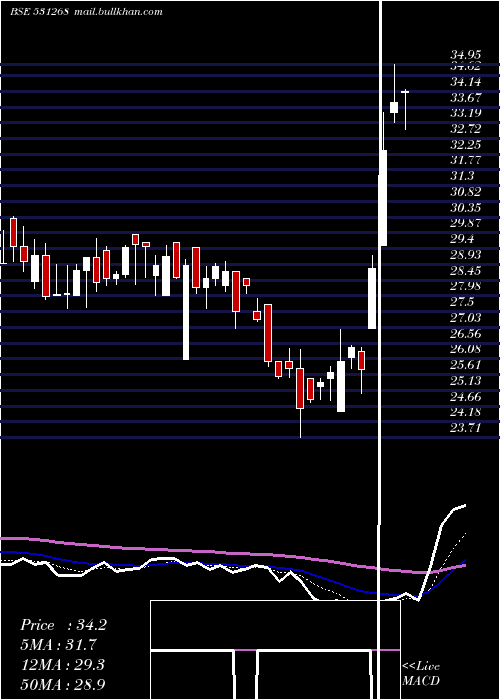500x700 pixels.
Task: Click the 33.67 price axis label
Action: coord(466,97)
